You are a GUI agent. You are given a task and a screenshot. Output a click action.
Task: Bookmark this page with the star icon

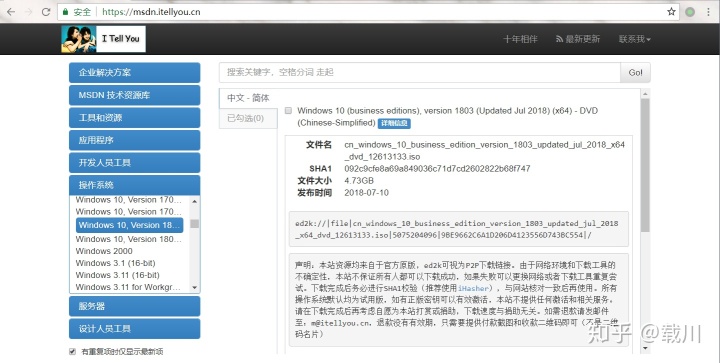[x=671, y=12]
